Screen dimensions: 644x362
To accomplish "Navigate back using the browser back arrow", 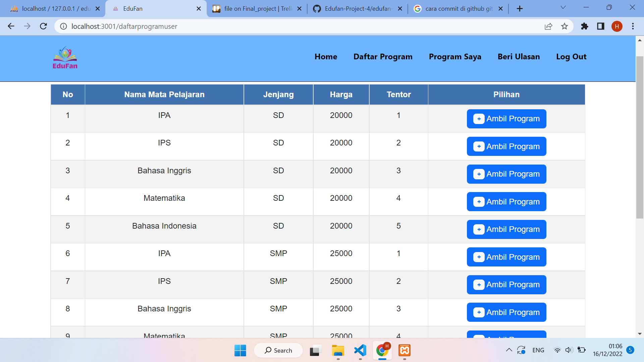I will [11, 26].
